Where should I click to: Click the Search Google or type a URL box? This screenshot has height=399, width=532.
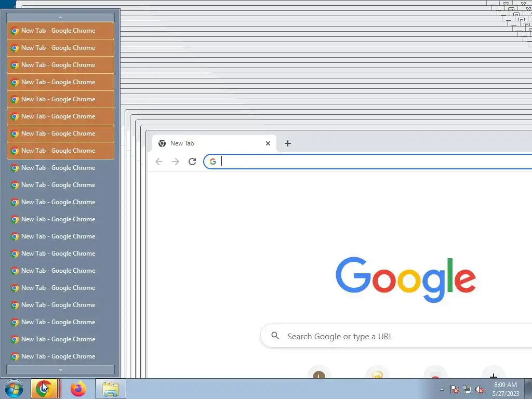click(x=396, y=336)
